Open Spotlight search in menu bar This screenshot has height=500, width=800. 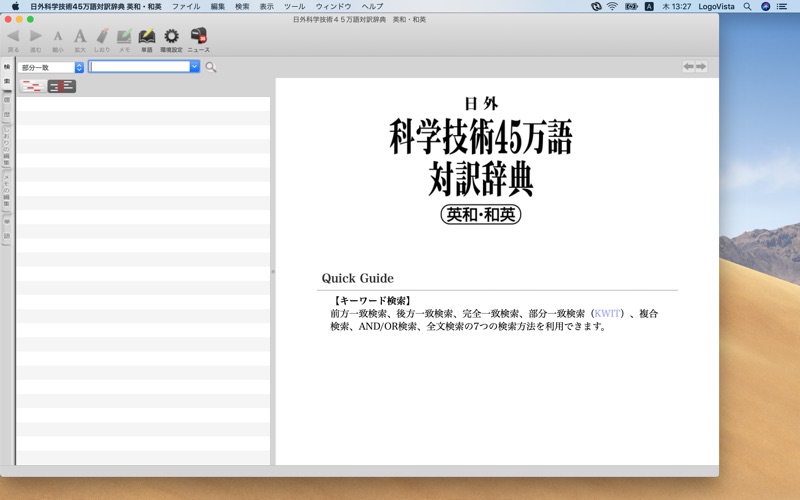point(747,6)
